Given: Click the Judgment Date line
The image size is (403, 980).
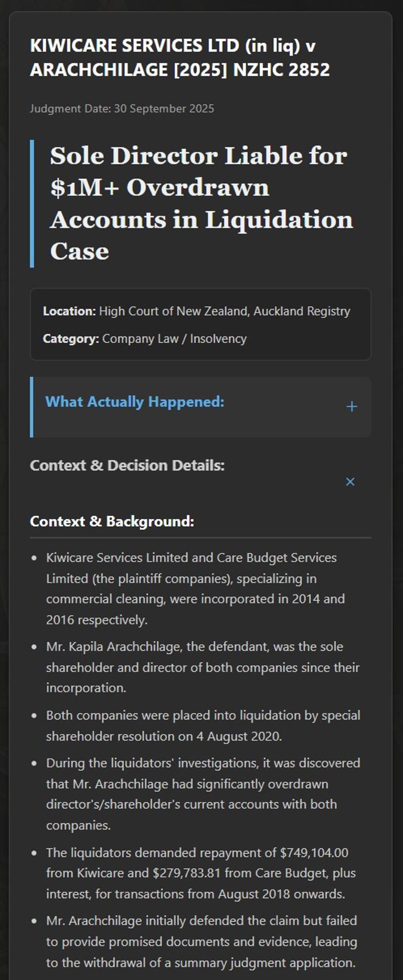Looking at the screenshot, I should (x=122, y=109).
